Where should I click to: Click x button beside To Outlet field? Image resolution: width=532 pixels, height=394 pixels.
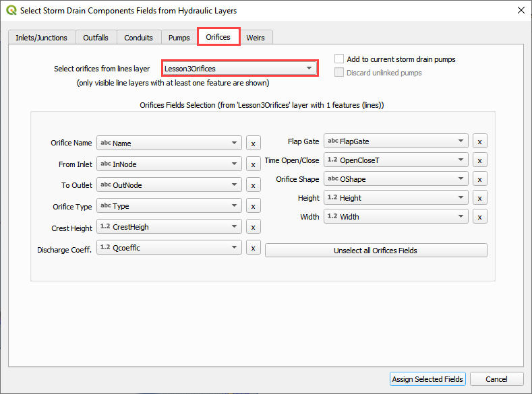tap(253, 185)
